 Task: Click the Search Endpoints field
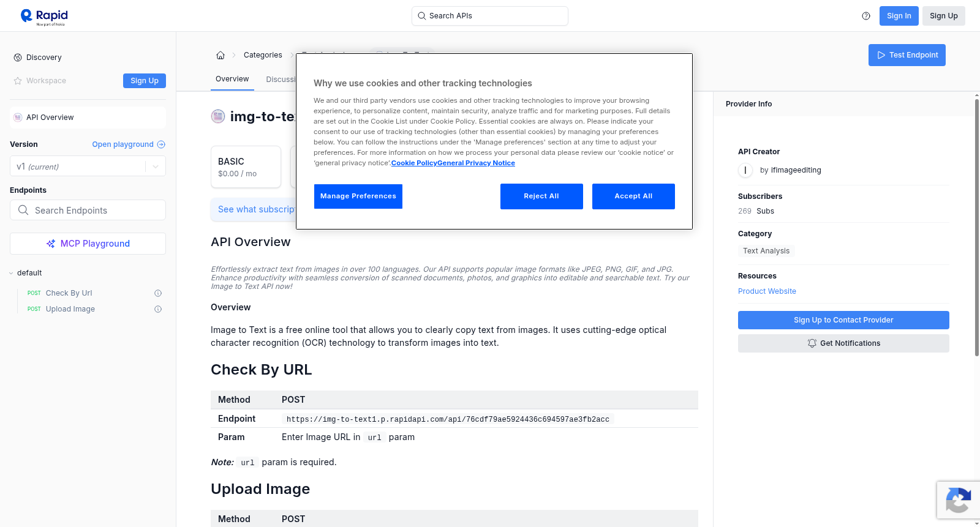click(x=88, y=210)
